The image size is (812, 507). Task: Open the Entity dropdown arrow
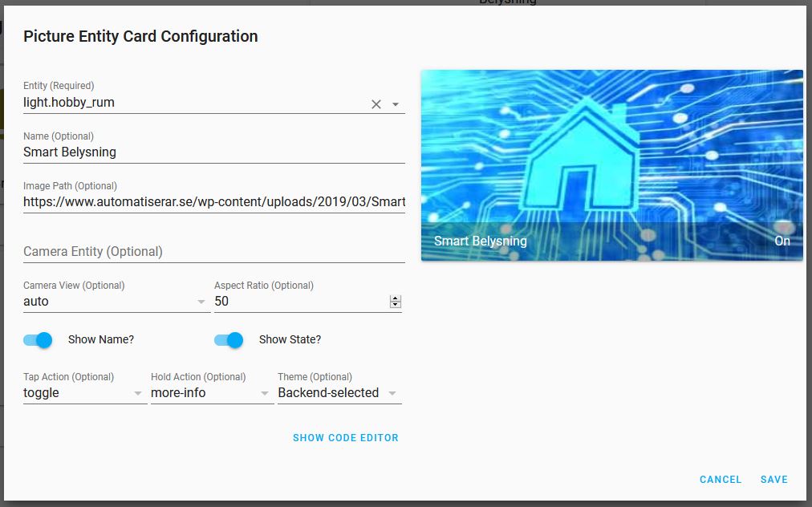[x=396, y=104]
